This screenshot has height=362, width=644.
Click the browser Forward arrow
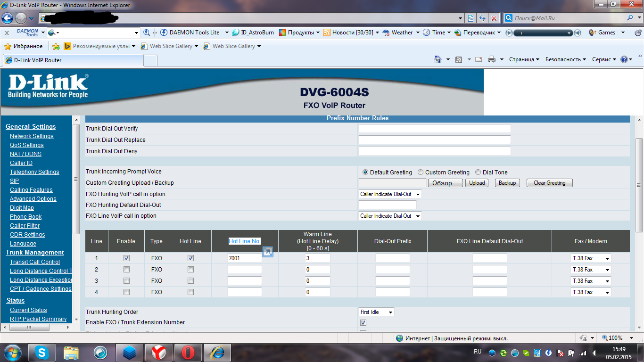pos(21,18)
